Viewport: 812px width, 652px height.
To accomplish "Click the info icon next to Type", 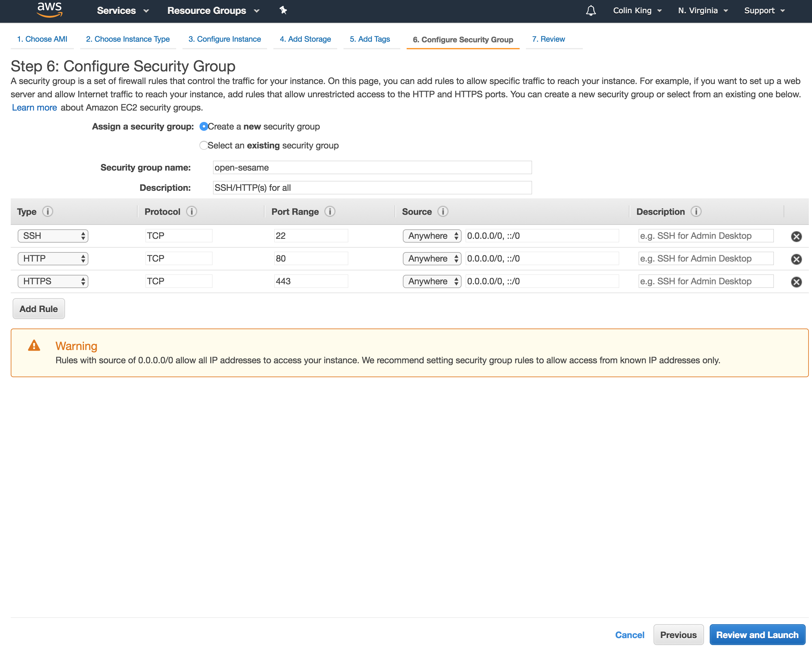I will click(x=47, y=211).
